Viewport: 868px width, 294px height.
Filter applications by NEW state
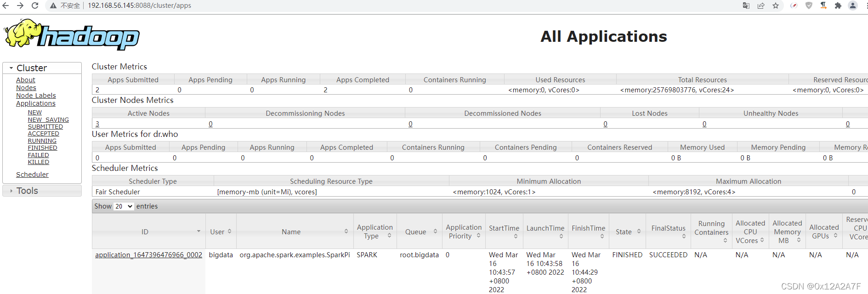[34, 113]
